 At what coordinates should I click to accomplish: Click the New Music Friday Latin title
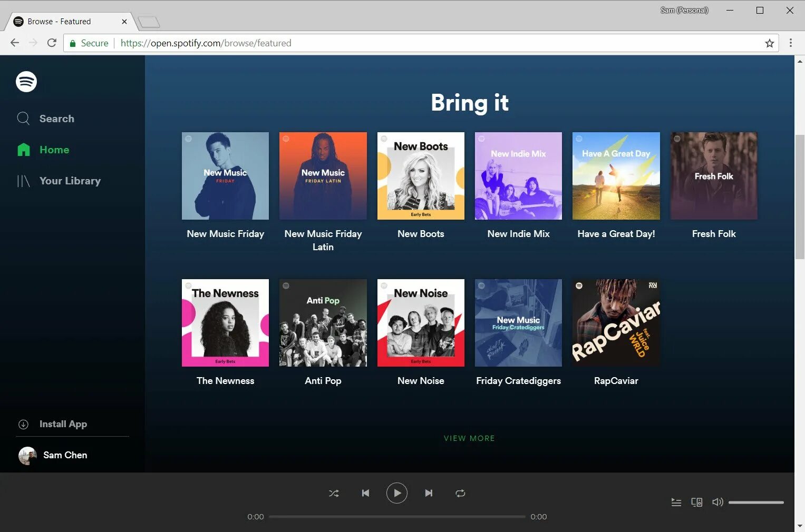click(323, 240)
